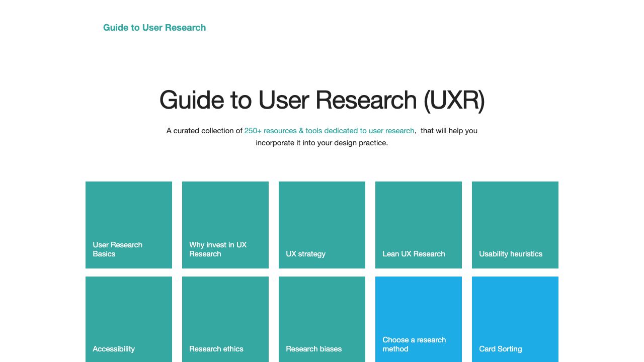The width and height of the screenshot is (644, 362).
Task: Open the Usability heuristics tile
Action: pos(515,225)
